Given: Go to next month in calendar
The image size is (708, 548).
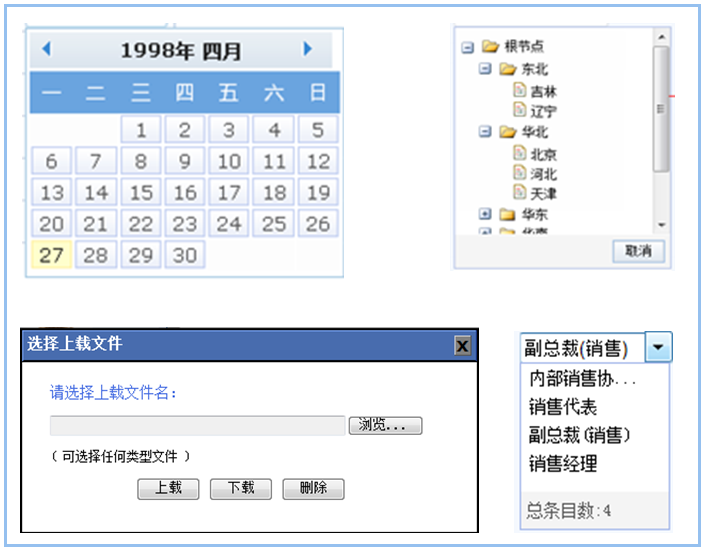Looking at the screenshot, I should click(307, 49).
